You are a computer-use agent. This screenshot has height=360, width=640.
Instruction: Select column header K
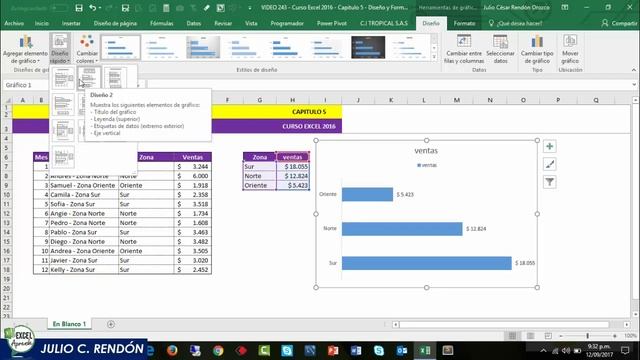click(x=391, y=100)
